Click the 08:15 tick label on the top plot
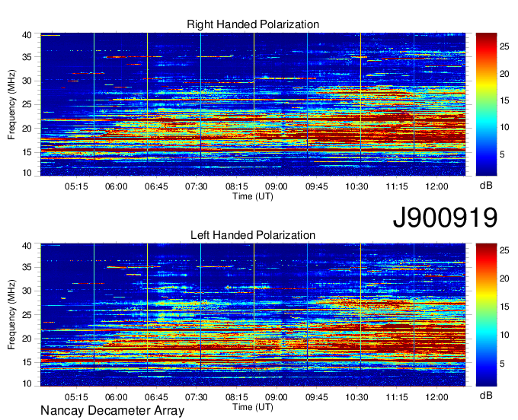Viewport: 518px width, 420px height. point(237,186)
